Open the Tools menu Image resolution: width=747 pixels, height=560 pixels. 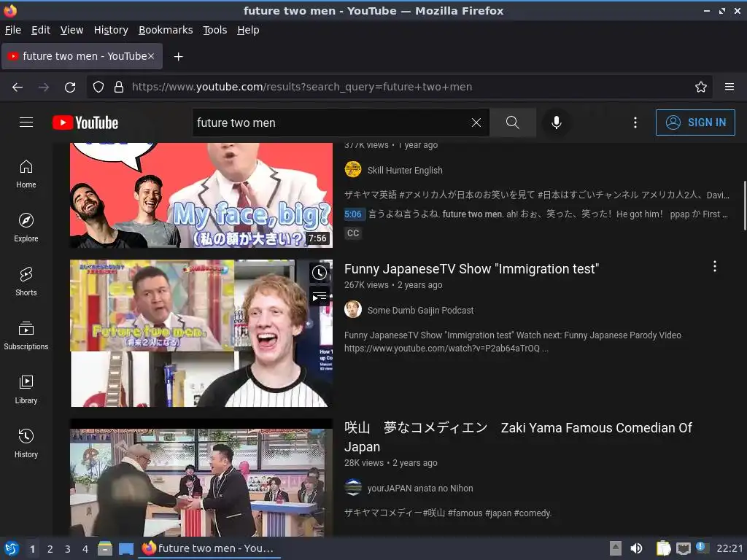pos(215,30)
